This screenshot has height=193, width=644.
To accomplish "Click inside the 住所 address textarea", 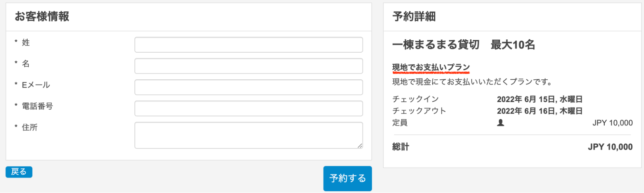I will tap(248, 135).
